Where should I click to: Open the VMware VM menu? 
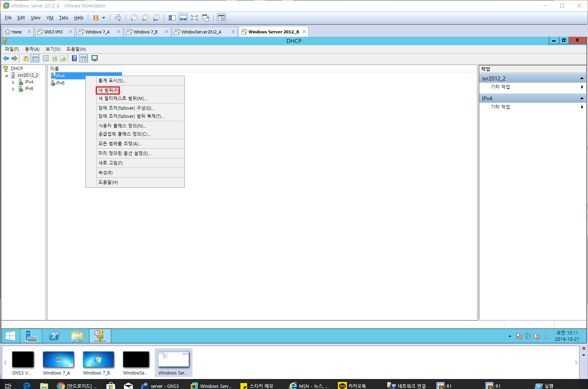50,18
